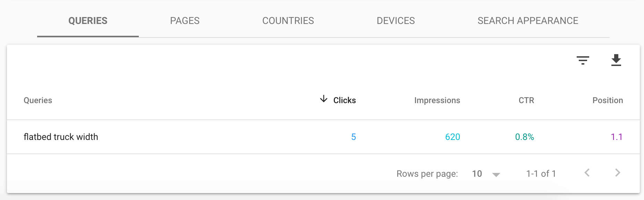Image resolution: width=644 pixels, height=200 pixels.
Task: Click the 0.8% CTR value
Action: pyautogui.click(x=524, y=137)
